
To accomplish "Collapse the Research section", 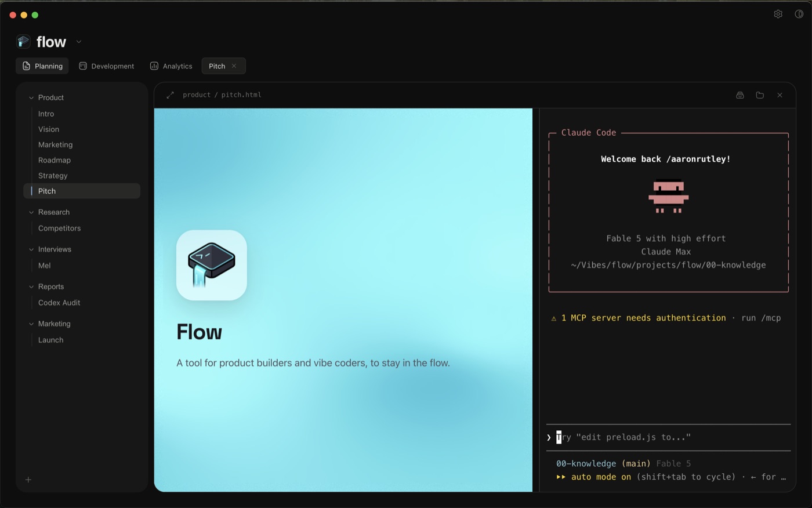I will [x=31, y=212].
